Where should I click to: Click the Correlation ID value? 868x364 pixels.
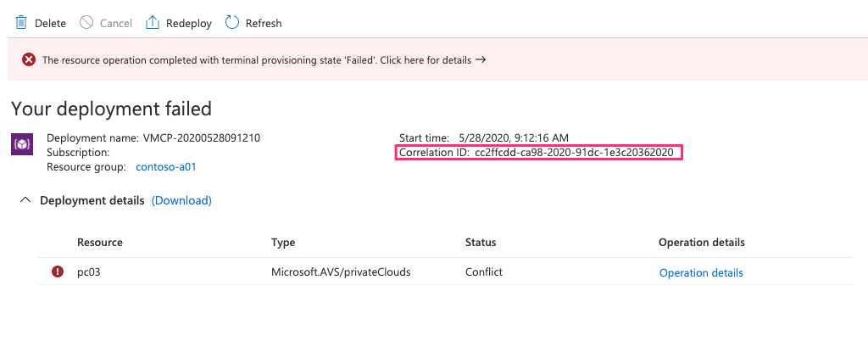tap(573, 153)
